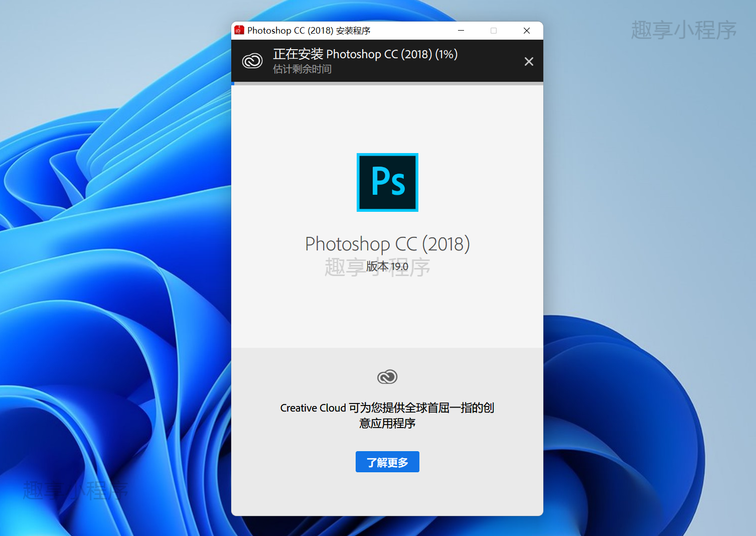Click the '估计剩余时间' status text
The height and width of the screenshot is (536, 756).
(x=303, y=69)
